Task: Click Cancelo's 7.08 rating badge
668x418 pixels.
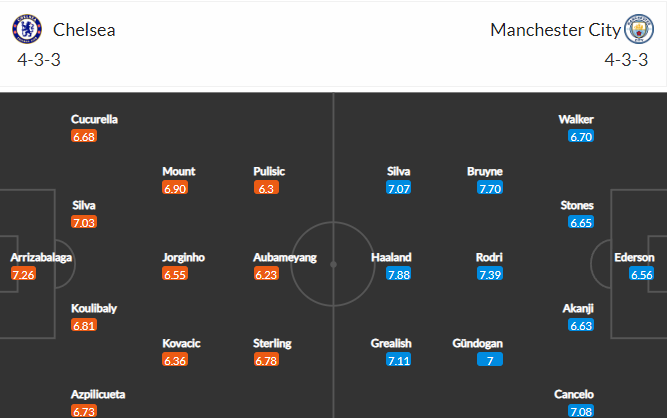Action: coord(581,411)
